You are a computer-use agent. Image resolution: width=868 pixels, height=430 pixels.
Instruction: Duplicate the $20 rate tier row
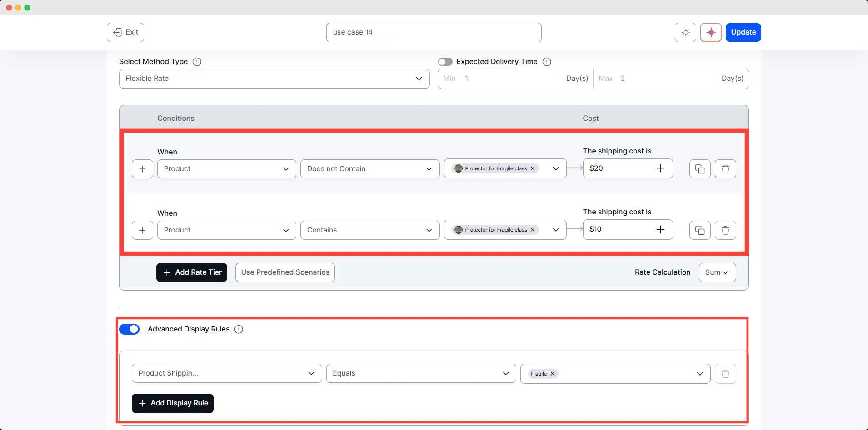tap(700, 169)
